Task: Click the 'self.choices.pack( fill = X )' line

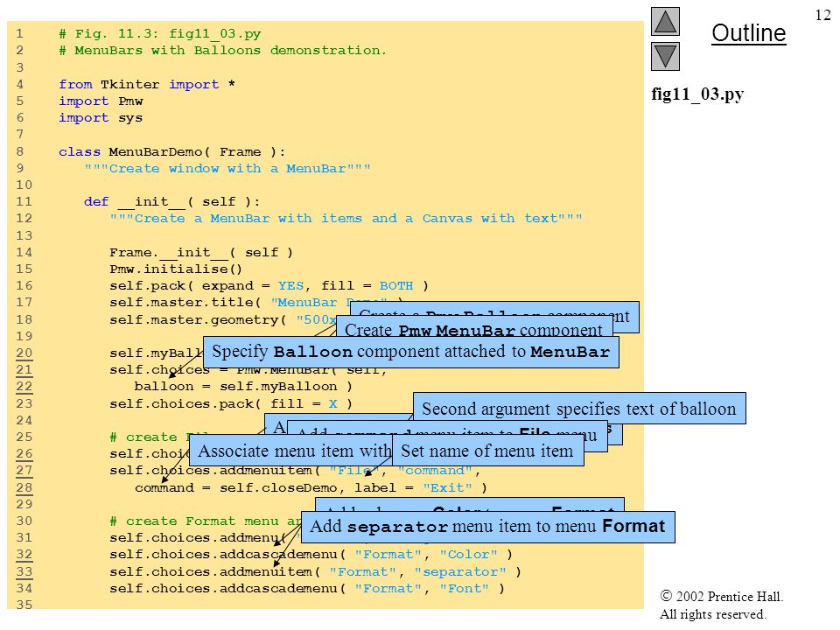Action: pyautogui.click(x=231, y=403)
